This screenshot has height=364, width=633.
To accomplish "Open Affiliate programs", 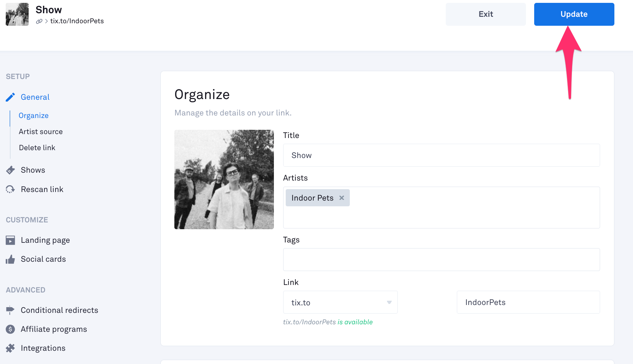I will [x=54, y=329].
